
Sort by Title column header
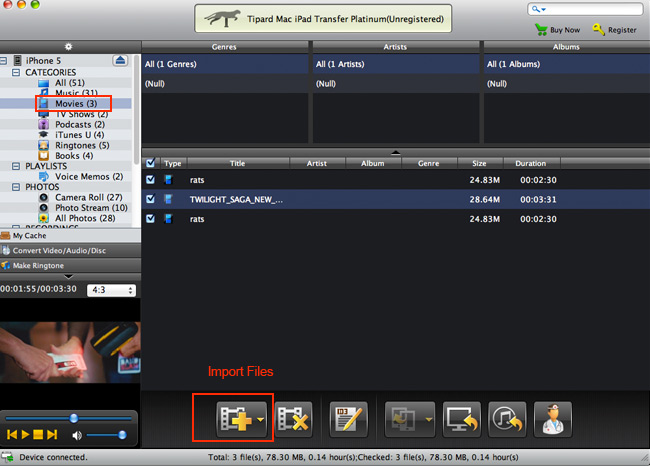point(238,163)
